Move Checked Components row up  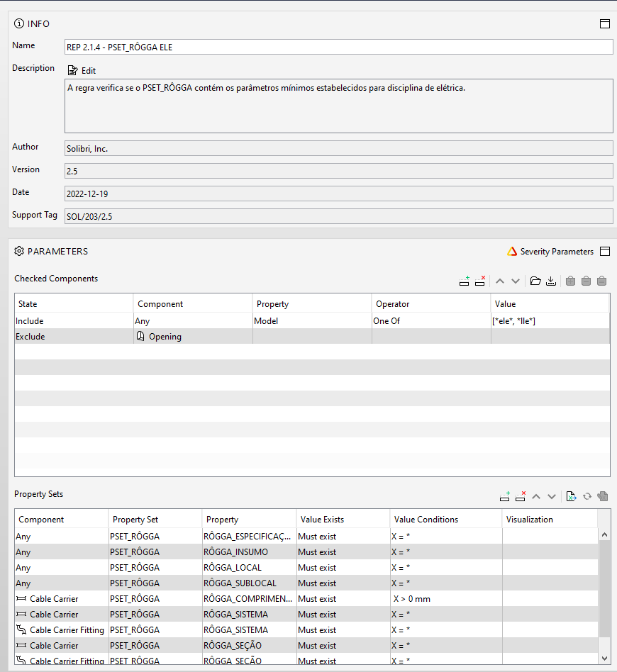500,281
